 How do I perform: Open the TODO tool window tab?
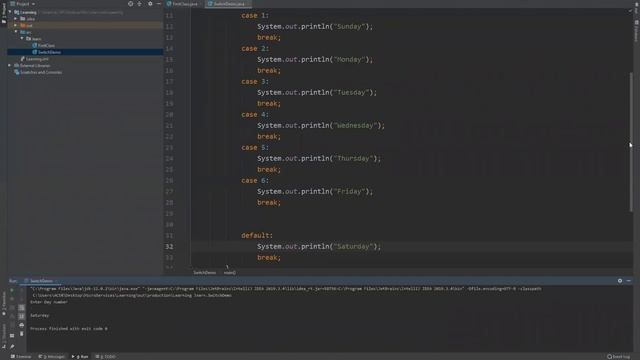click(106, 357)
